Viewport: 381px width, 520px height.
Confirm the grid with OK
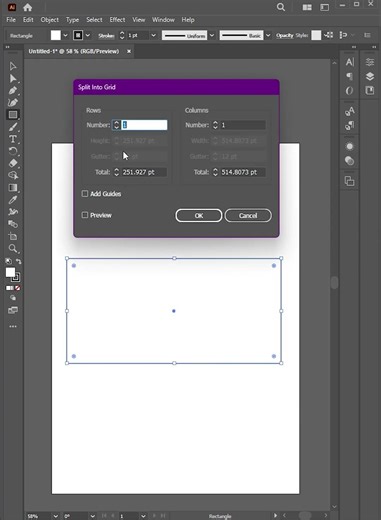tap(199, 216)
